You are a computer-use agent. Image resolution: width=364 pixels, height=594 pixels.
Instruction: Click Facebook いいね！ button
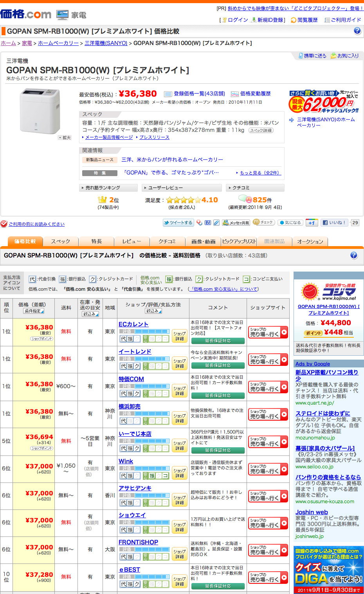coord(335,223)
